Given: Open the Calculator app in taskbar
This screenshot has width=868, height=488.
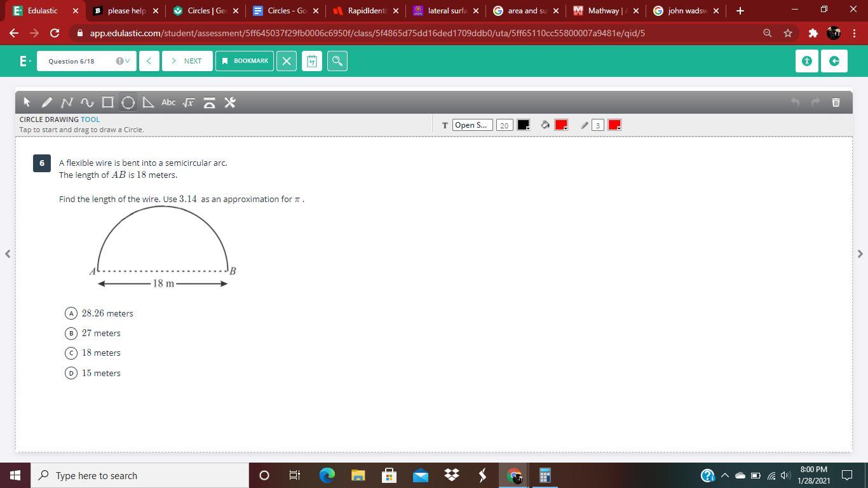Looking at the screenshot, I should click(545, 475).
